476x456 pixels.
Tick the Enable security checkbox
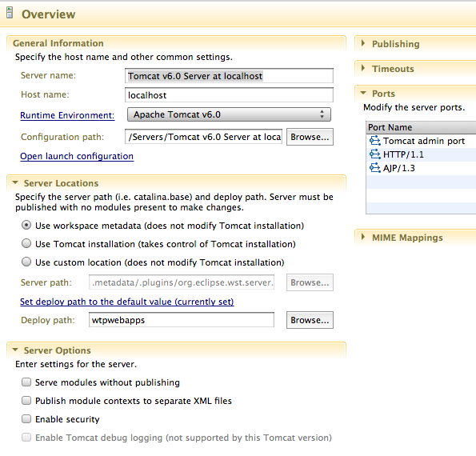pos(26,419)
